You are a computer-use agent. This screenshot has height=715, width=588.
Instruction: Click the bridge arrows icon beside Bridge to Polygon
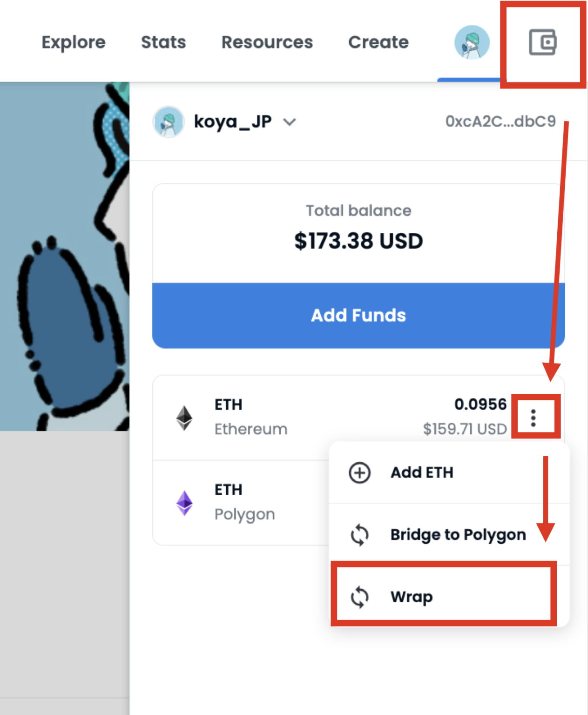coord(359,534)
